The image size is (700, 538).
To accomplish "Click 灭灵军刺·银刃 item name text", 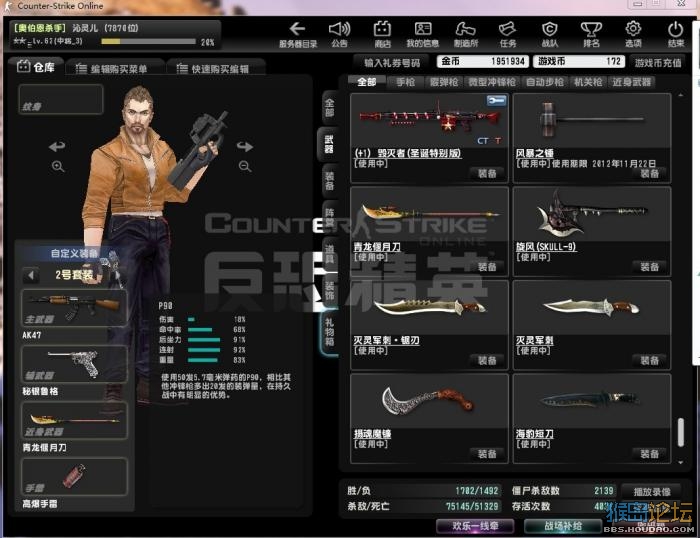I will [x=386, y=340].
